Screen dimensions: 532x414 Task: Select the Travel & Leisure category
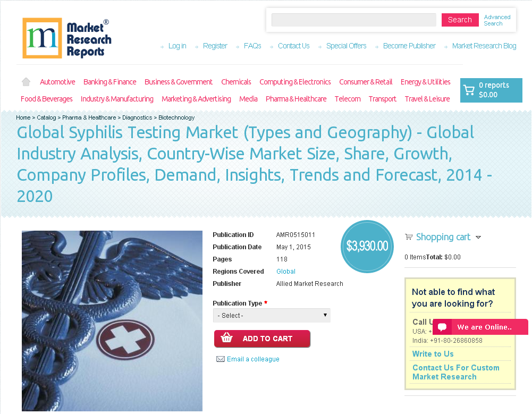point(427,99)
